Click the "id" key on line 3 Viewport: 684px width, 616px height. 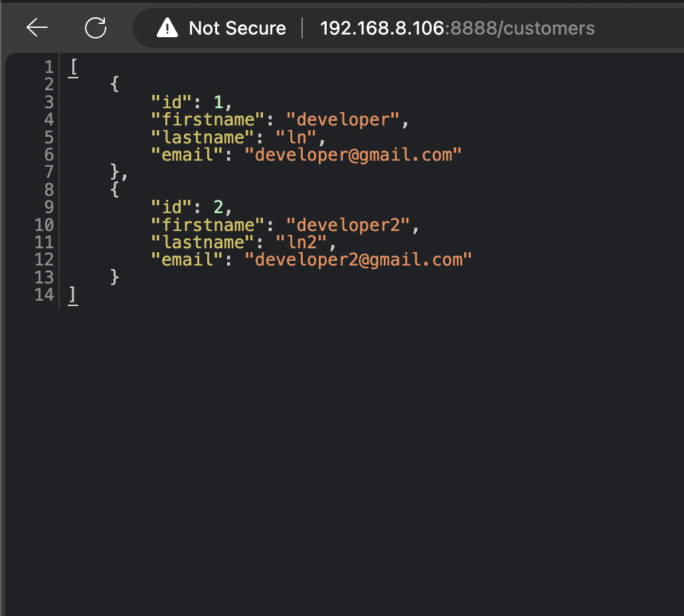tap(171, 102)
